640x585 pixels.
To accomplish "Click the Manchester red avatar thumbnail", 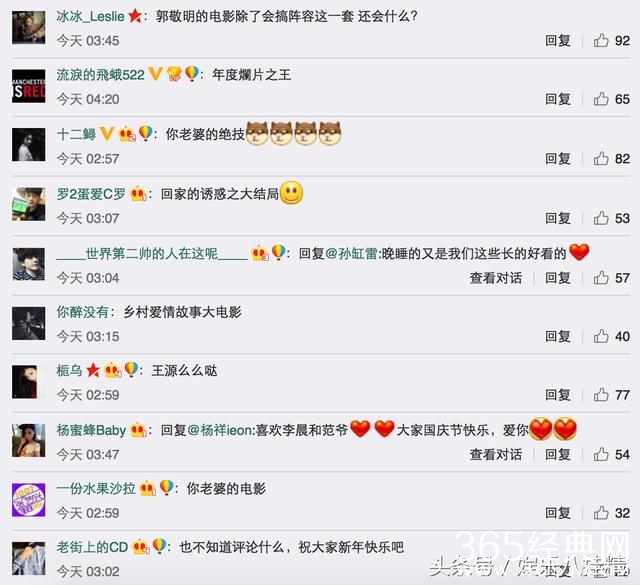I will click(29, 86).
